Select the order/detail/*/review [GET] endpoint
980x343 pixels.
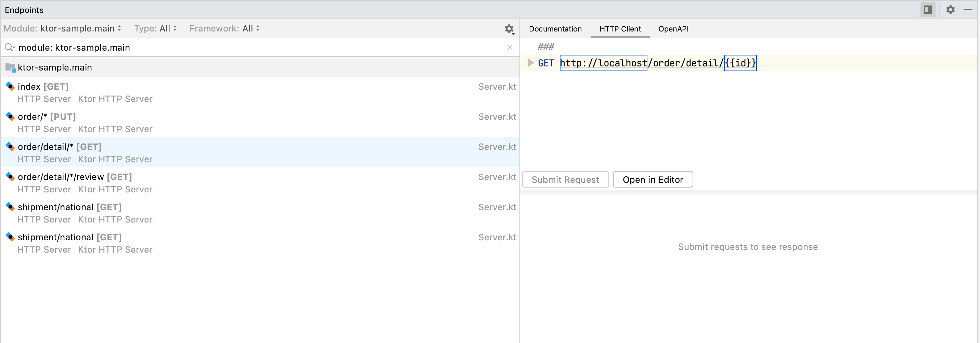tap(260, 183)
